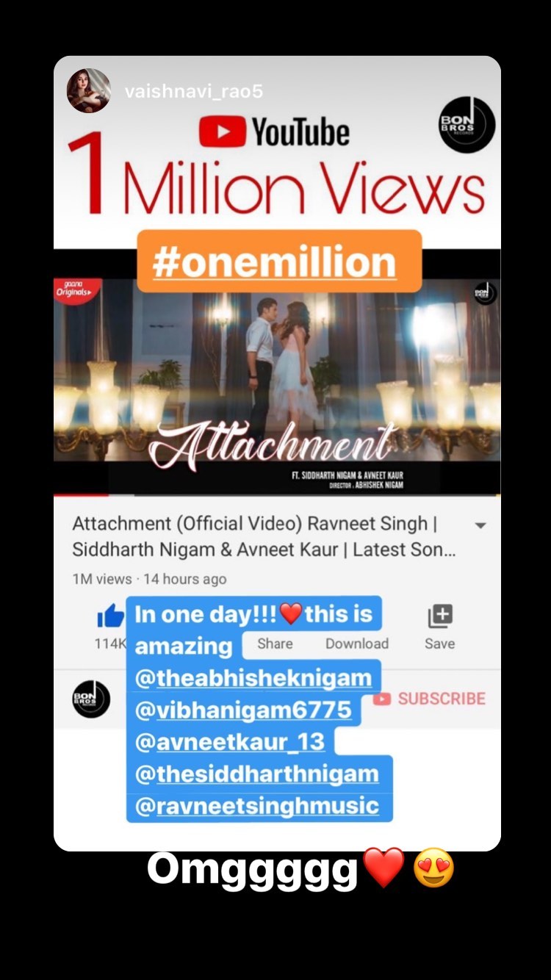Tap the red heart emoji next to Omggggg
Screen dimensions: 551x980
point(384,868)
